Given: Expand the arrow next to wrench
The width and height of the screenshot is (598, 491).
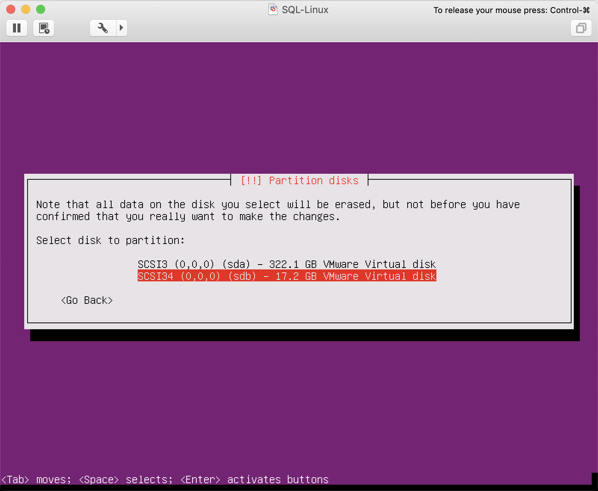Looking at the screenshot, I should pos(122,28).
